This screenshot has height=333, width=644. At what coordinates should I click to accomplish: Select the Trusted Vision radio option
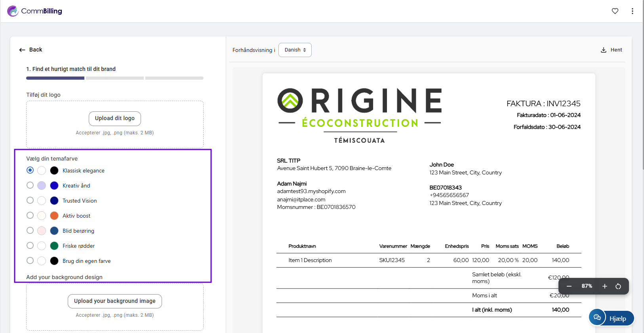click(30, 200)
